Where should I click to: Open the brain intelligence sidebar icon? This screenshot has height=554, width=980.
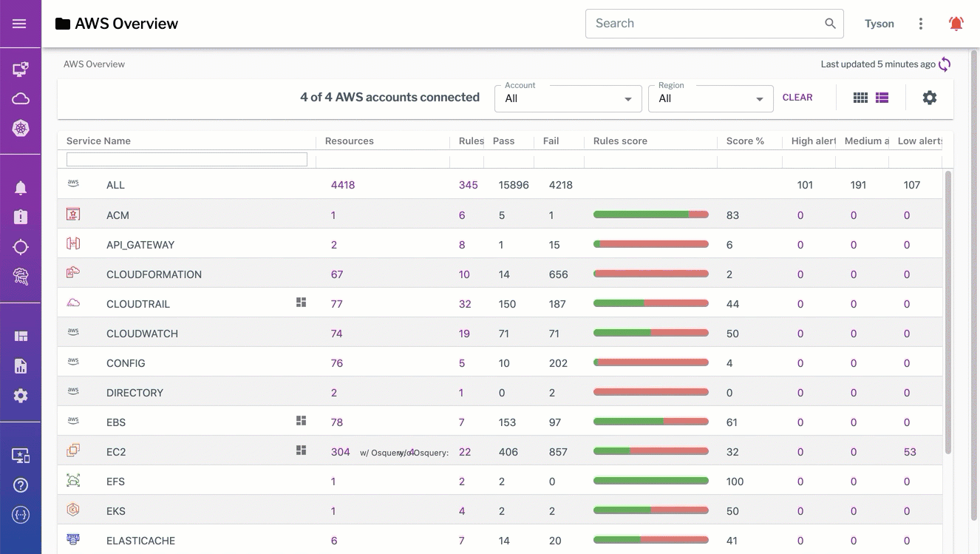[x=21, y=277]
